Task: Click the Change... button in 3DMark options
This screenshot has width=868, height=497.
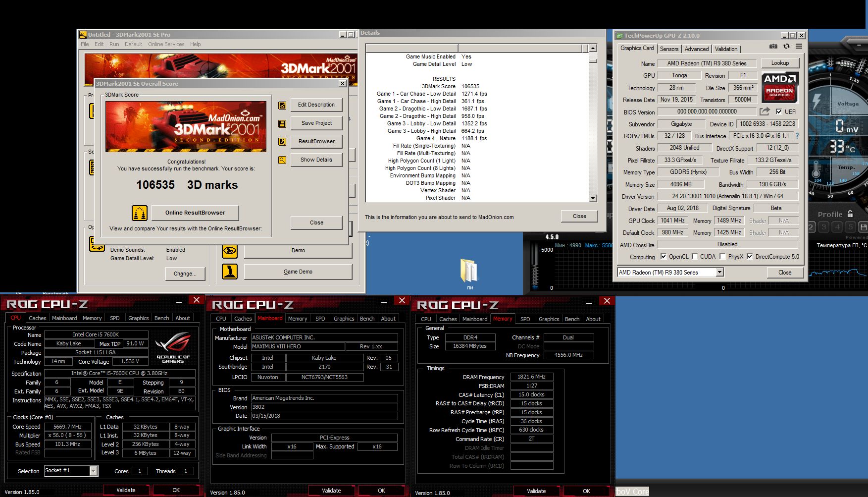Action: pos(185,274)
